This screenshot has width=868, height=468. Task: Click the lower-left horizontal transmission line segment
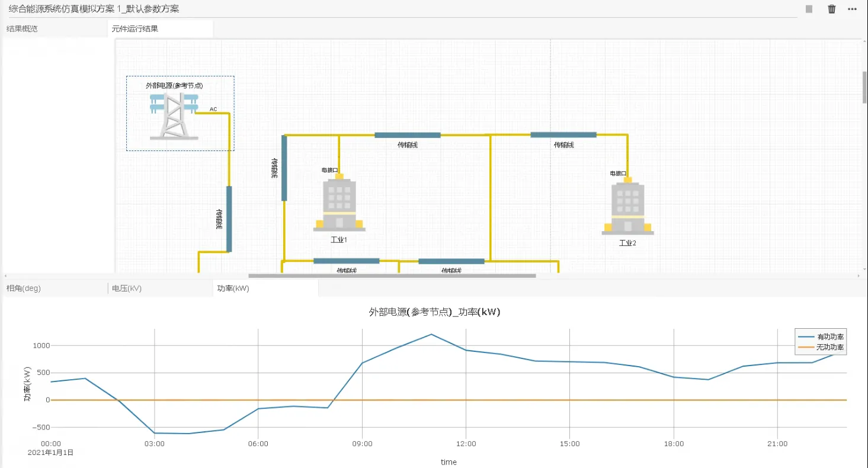click(347, 261)
